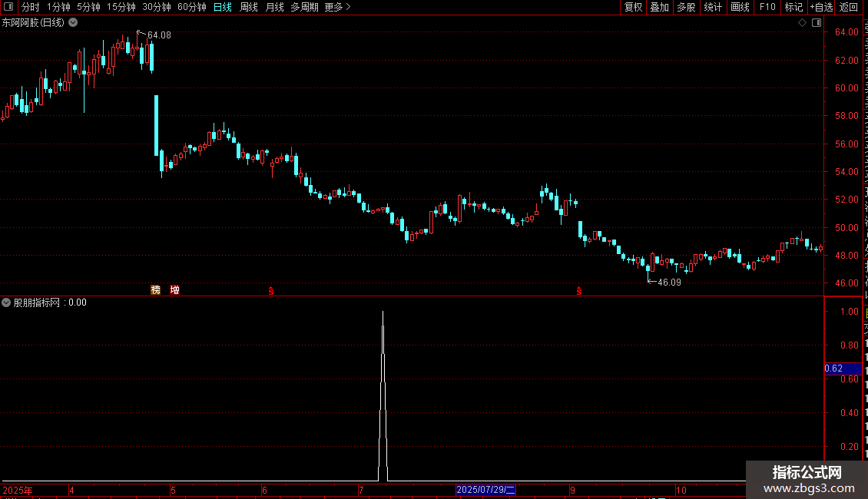Image resolution: width=868 pixels, height=499 pixels.
Task: Open the diamond marker icon near chart top
Action: point(802,23)
